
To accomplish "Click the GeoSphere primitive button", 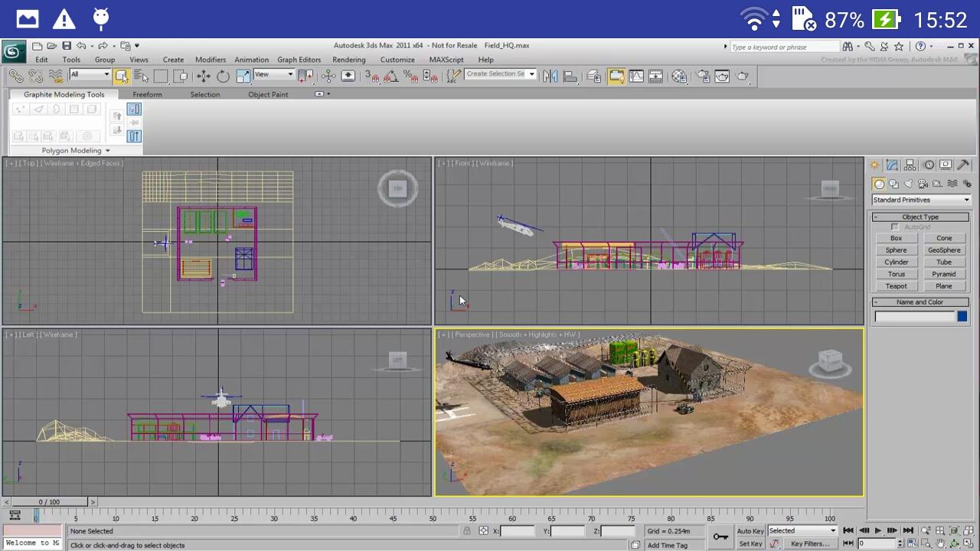I will 943,250.
